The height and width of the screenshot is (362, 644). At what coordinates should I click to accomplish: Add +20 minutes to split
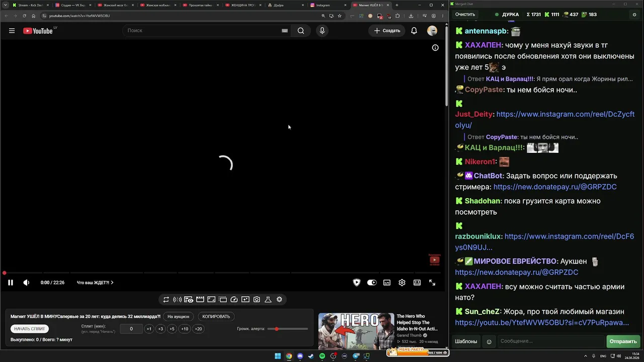coord(198,329)
